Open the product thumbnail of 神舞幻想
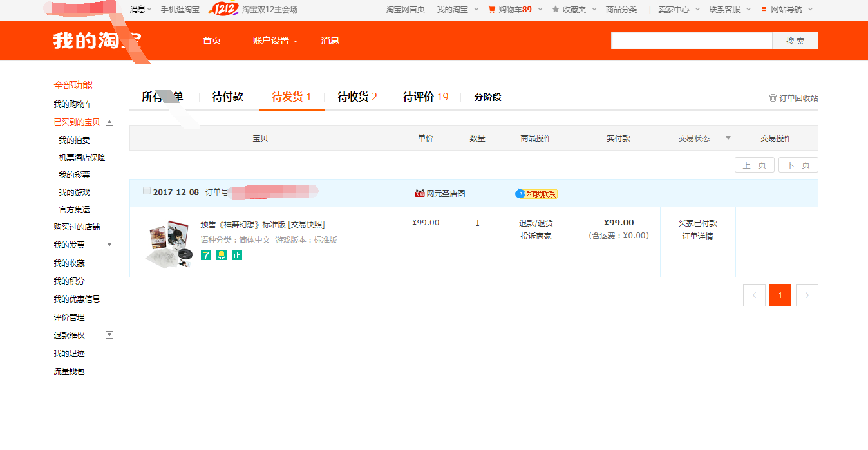868x450 pixels. (169, 243)
